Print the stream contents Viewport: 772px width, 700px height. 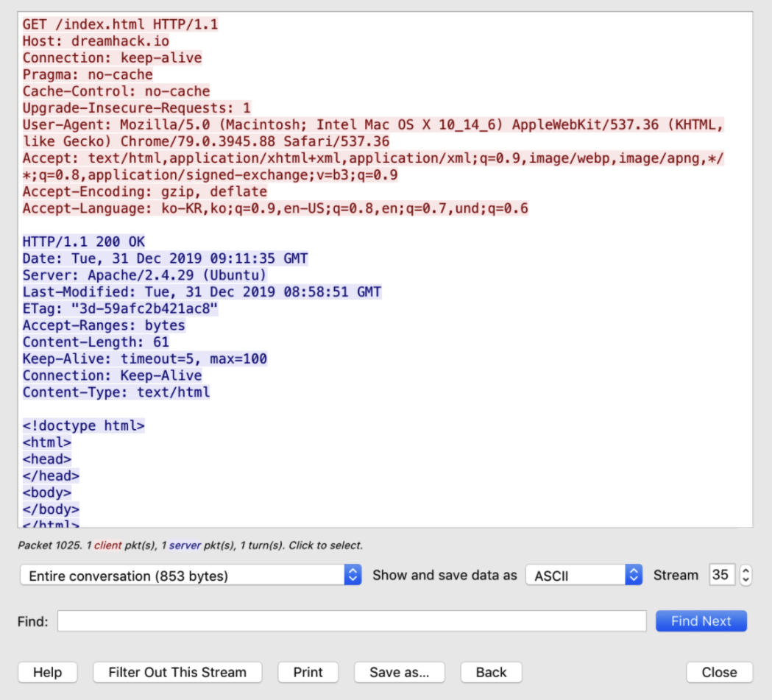coord(308,672)
